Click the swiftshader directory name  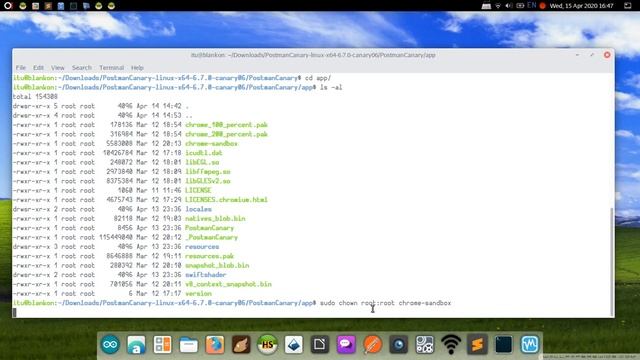pos(205,275)
